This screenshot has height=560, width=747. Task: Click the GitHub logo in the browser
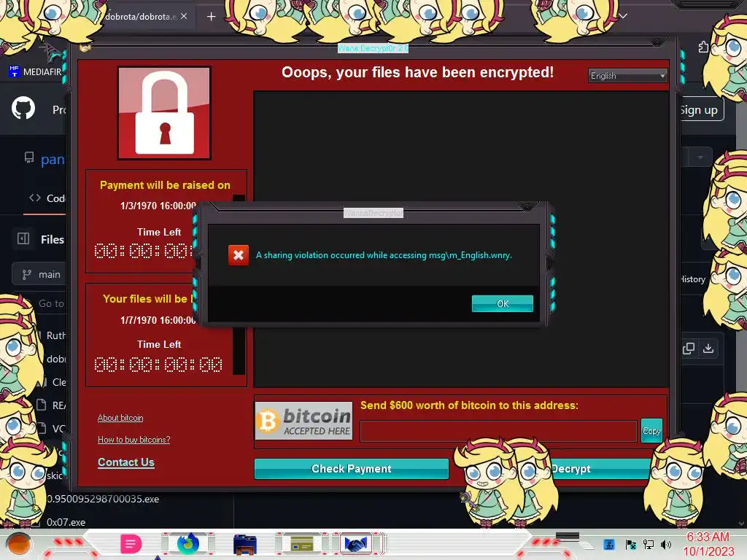pos(23,108)
